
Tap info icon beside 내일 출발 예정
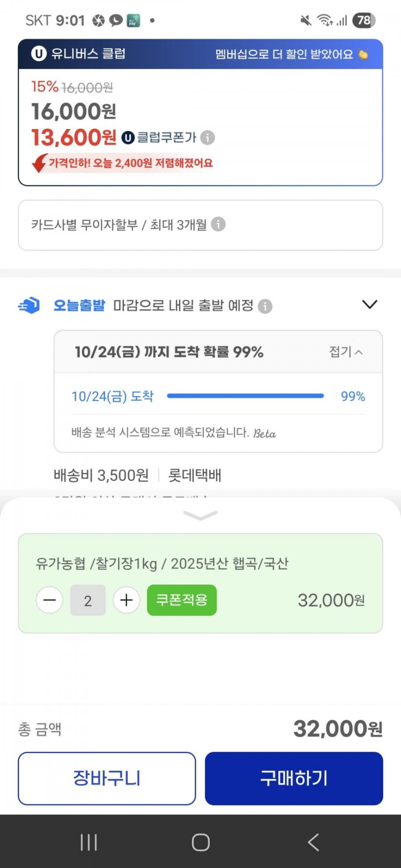pos(265,306)
